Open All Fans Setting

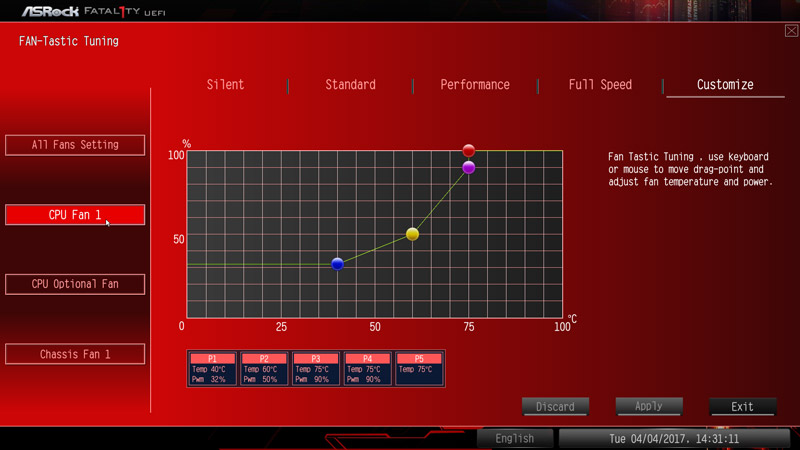[75, 145]
